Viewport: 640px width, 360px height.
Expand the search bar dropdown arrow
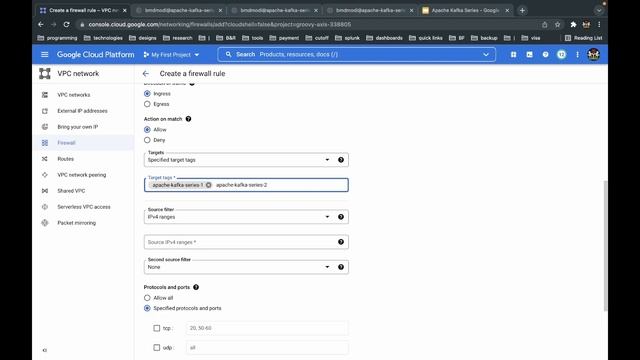tap(486, 54)
